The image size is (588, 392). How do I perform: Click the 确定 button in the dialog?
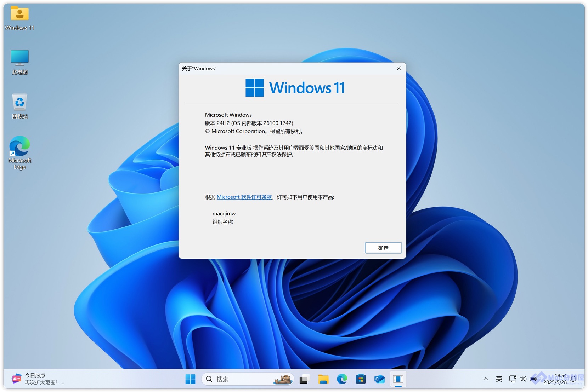[x=383, y=248]
